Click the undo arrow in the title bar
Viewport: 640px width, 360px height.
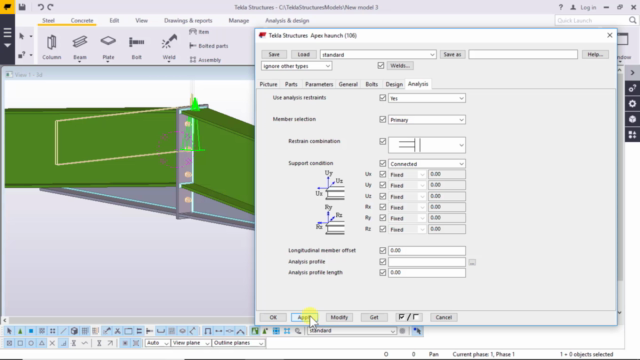(x=40, y=7)
